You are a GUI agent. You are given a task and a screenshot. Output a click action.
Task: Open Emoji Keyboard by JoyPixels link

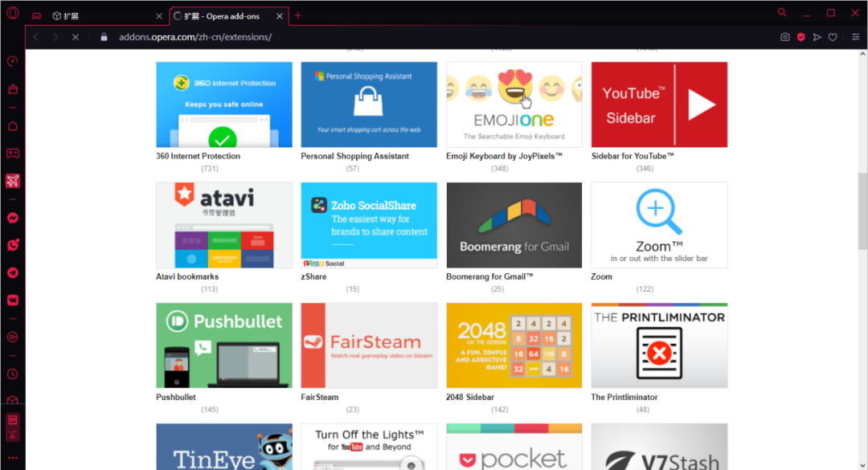pyautogui.click(x=504, y=156)
